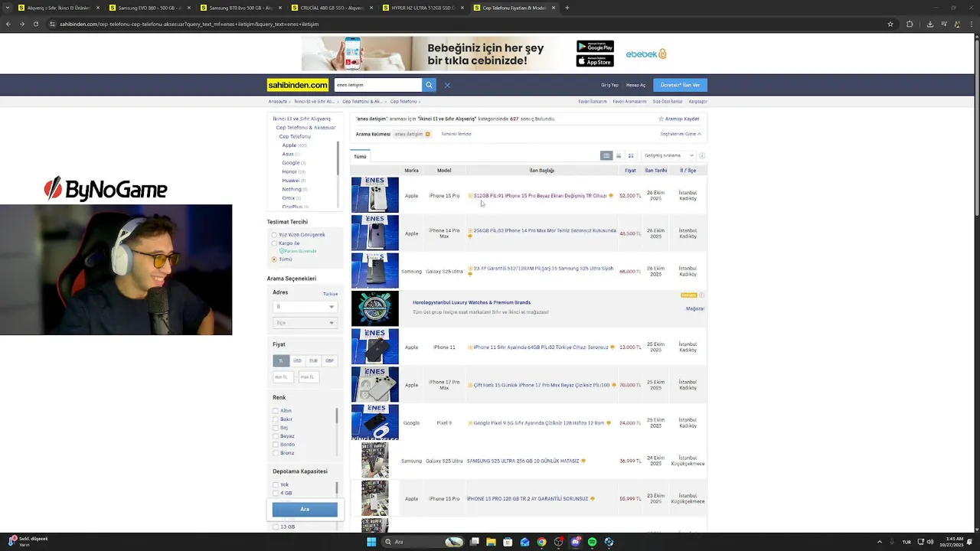The width and height of the screenshot is (980, 551).
Task: Open the iPhone 15 Pro listing thumbnail
Action: click(375, 194)
